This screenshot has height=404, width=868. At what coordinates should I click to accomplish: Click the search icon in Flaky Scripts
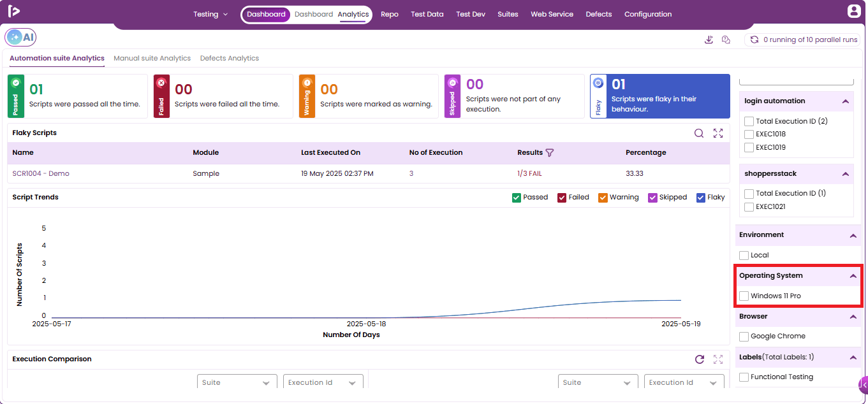pyautogui.click(x=699, y=133)
